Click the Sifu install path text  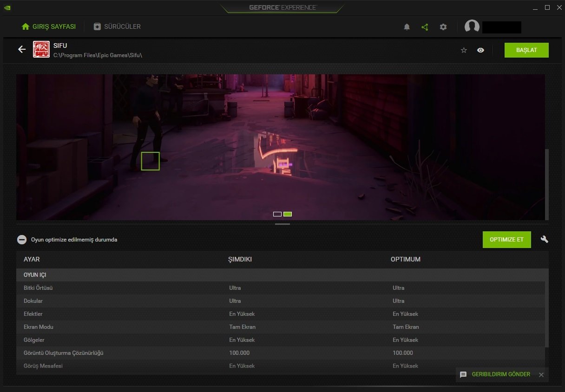click(x=98, y=55)
